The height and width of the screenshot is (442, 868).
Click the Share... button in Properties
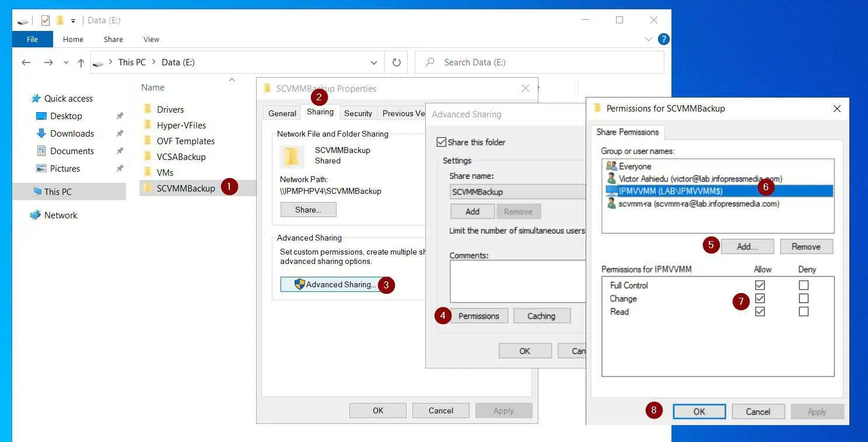point(309,210)
